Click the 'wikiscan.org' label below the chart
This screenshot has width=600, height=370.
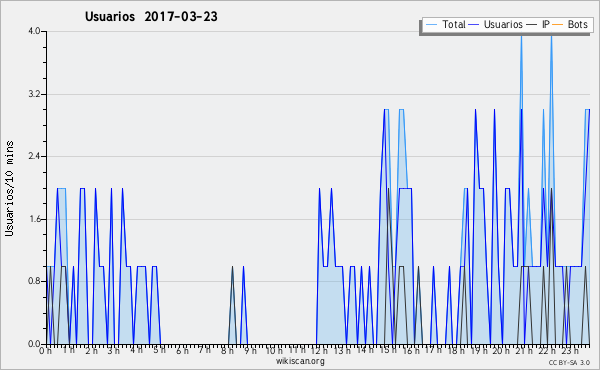(300, 361)
